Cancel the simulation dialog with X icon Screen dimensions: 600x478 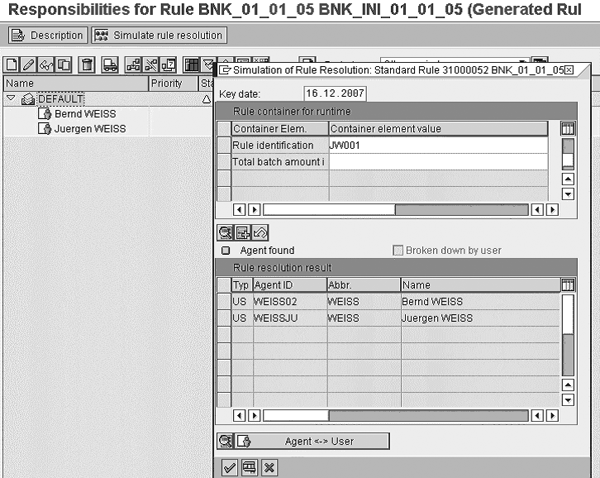(269, 467)
